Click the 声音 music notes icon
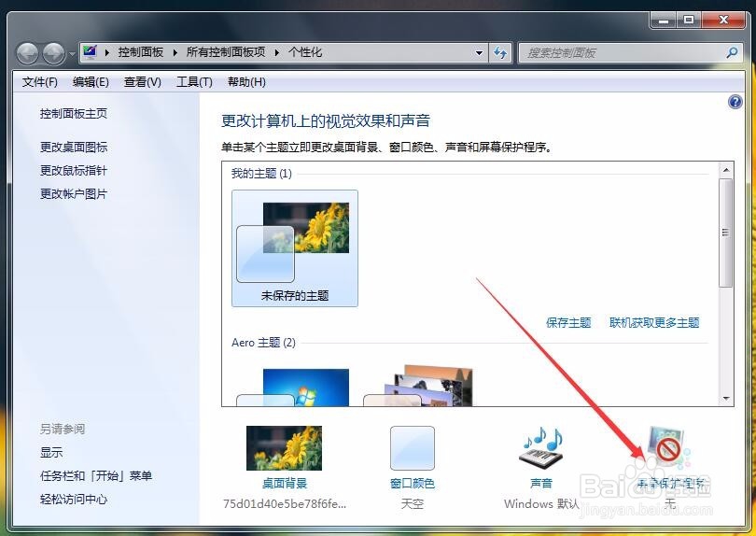Screen dimensions: 756x536 (x=541, y=447)
